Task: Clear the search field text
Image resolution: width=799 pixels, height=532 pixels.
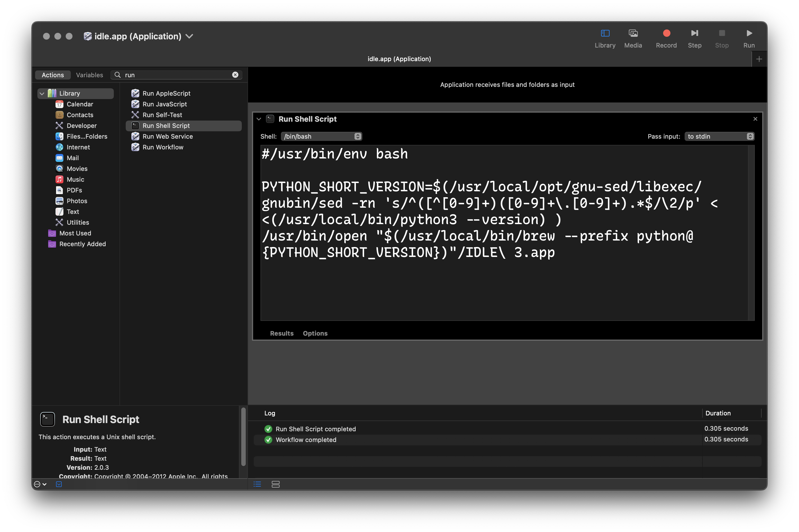Action: [x=235, y=75]
